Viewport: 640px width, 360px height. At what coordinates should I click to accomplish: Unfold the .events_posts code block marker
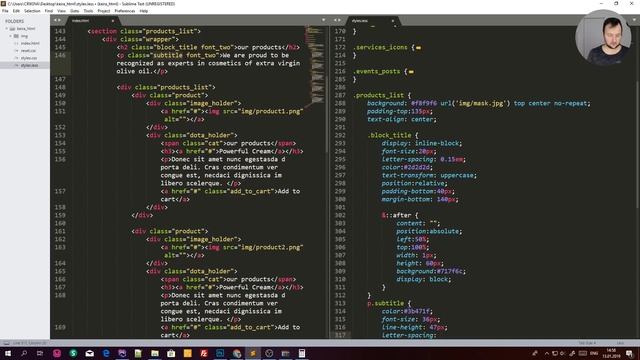(x=411, y=72)
